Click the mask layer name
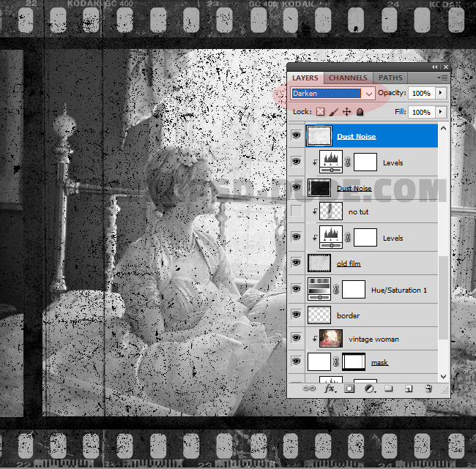 (379, 362)
